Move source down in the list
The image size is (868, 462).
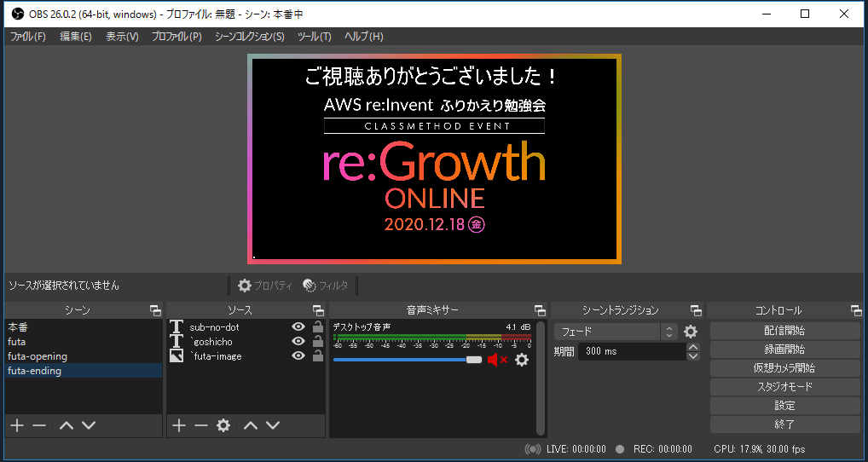click(x=273, y=425)
